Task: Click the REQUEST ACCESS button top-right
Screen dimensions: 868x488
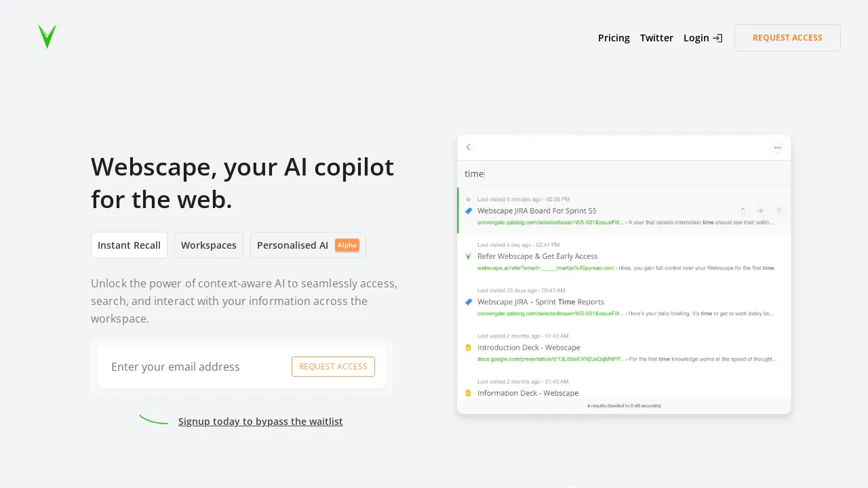Action: [787, 38]
